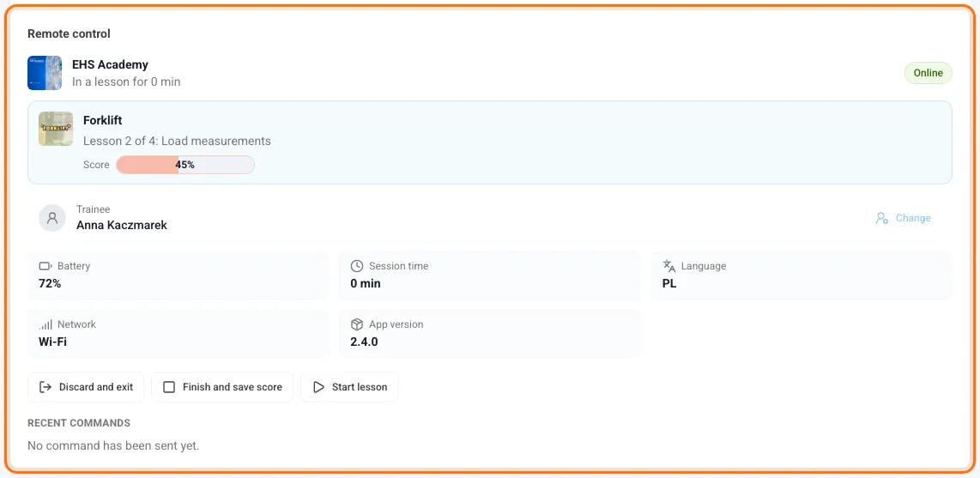The width and height of the screenshot is (980, 478).
Task: Click the stop square icon in Finish
Action: pyautogui.click(x=169, y=387)
